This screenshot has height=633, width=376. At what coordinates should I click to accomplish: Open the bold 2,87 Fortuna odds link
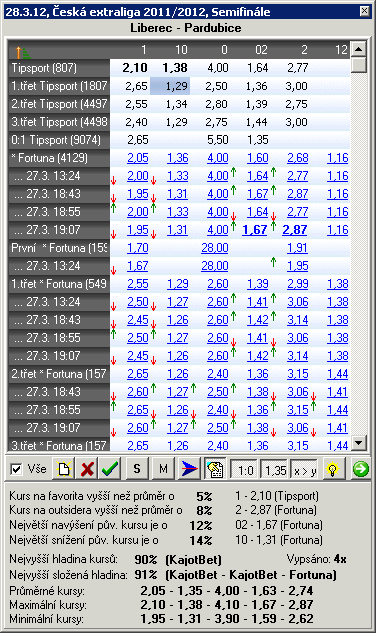pyautogui.click(x=295, y=230)
